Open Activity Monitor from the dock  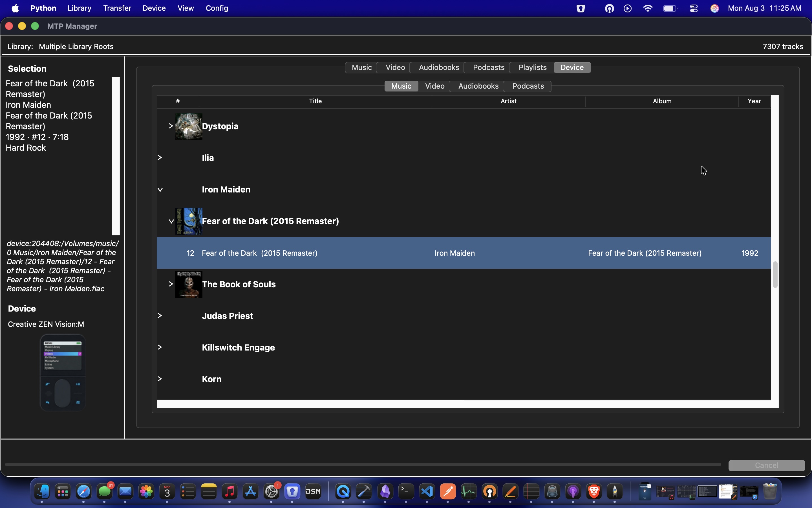469,492
